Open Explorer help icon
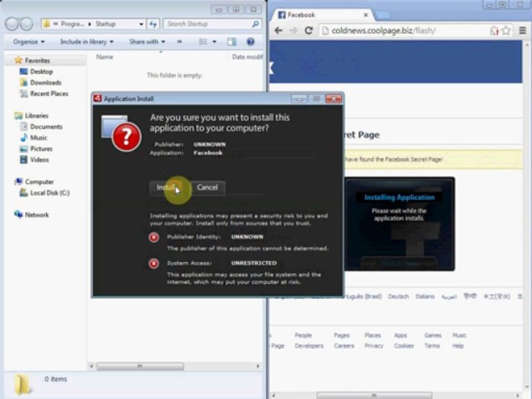Viewport: 532px width, 399px height. click(250, 42)
